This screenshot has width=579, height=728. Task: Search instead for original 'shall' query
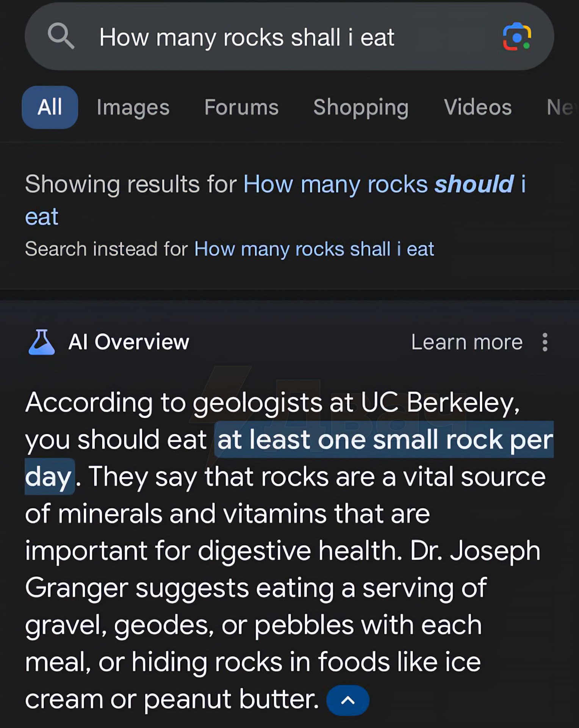tap(314, 249)
